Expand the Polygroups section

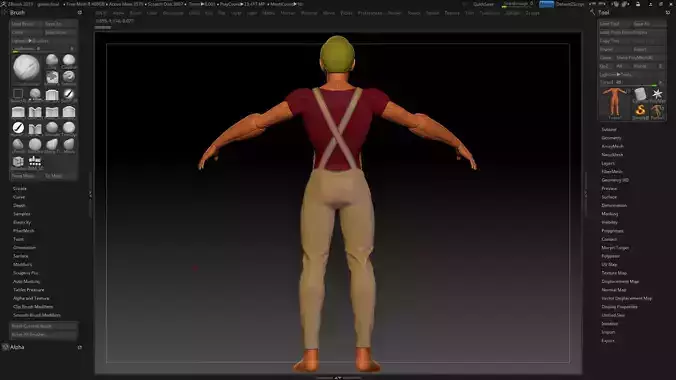(612, 231)
